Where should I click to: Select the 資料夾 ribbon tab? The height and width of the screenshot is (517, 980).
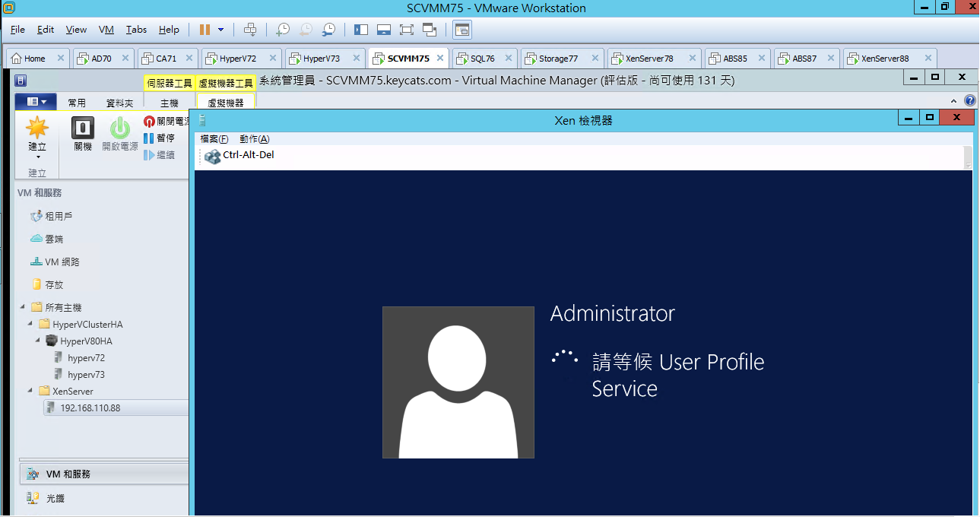[119, 103]
